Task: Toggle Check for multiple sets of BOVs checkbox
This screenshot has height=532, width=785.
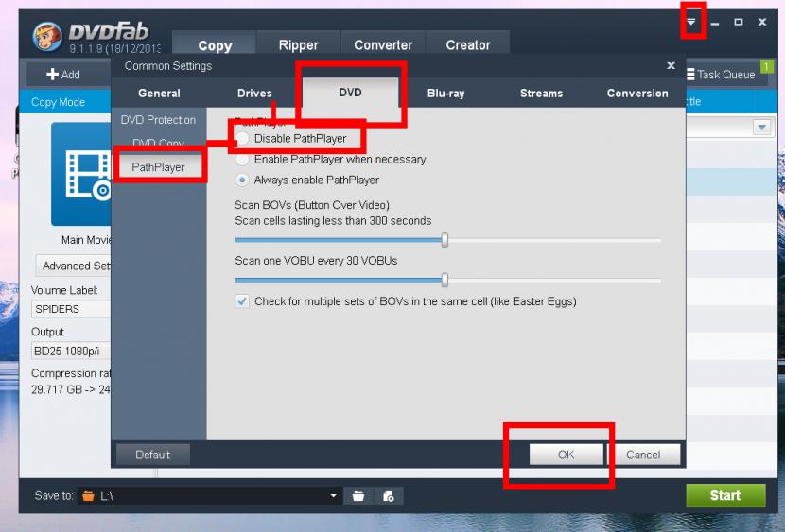Action: [x=242, y=301]
